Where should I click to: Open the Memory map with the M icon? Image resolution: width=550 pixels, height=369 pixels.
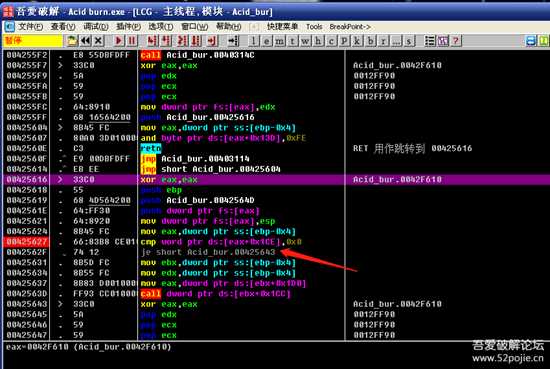[280, 41]
